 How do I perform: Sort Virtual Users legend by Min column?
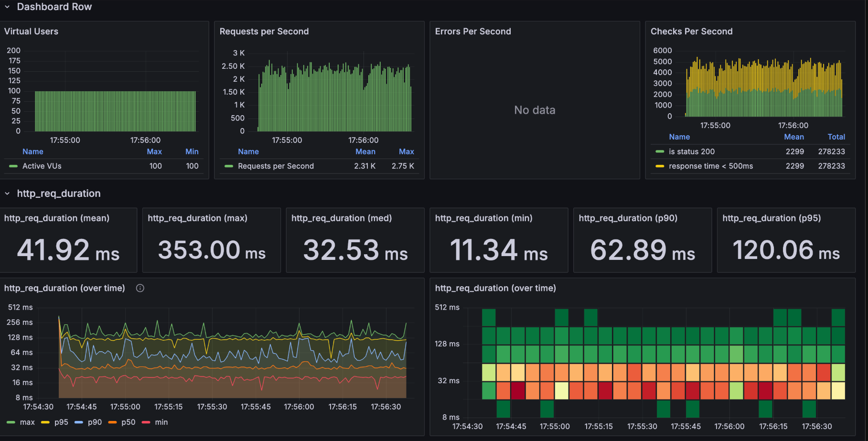pos(192,151)
